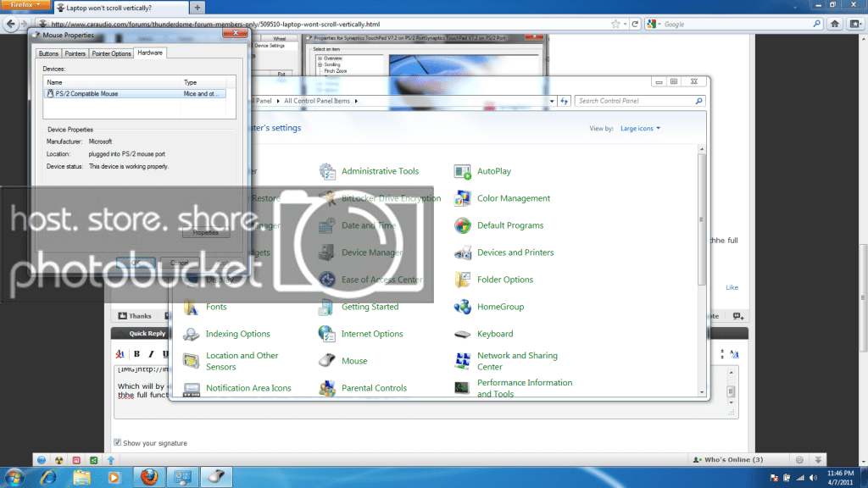Viewport: 868px width, 488px height.
Task: Select Hardware tab in Mouse Properties
Action: coord(150,53)
